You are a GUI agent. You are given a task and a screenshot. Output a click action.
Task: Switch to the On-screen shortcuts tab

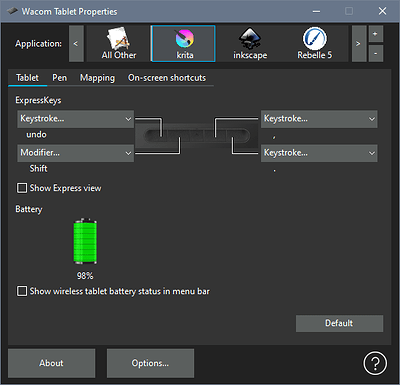[x=167, y=78]
